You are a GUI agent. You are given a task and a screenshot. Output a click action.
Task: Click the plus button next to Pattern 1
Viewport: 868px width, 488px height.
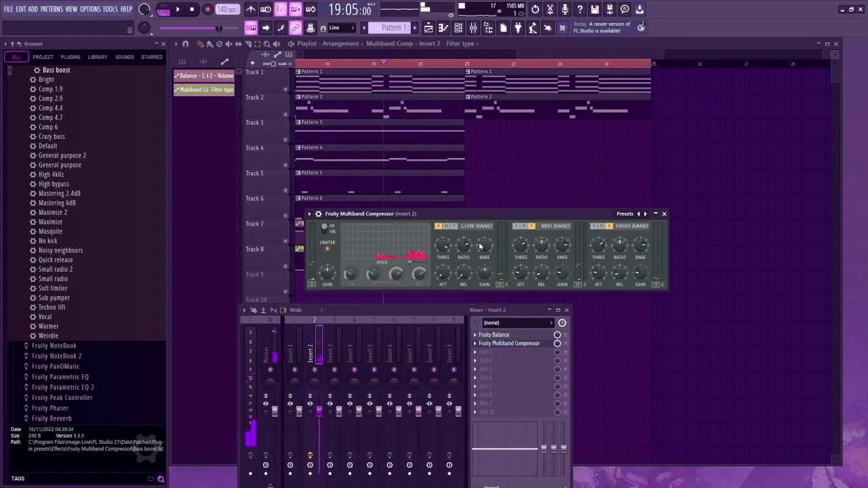(x=414, y=28)
